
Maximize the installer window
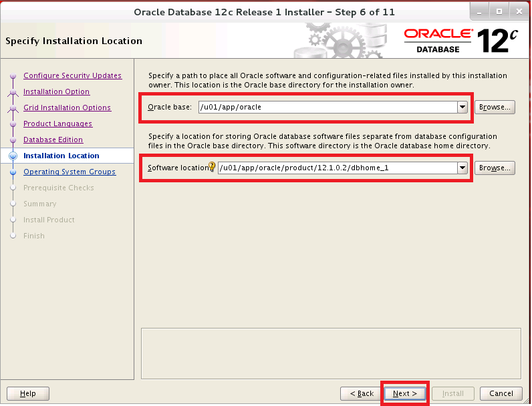click(x=499, y=12)
